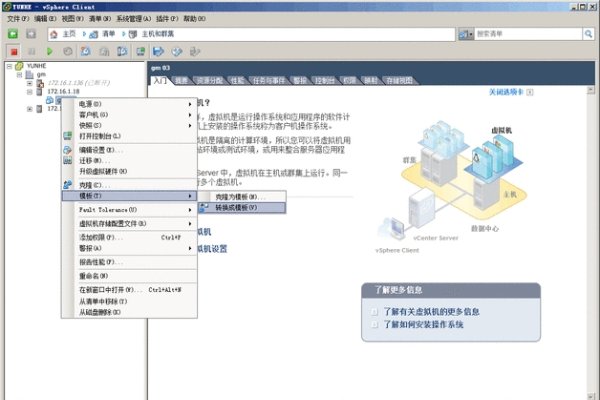This screenshot has width=600, height=400.
Task: Open the search type dropdown arrow
Action: click(x=470, y=33)
